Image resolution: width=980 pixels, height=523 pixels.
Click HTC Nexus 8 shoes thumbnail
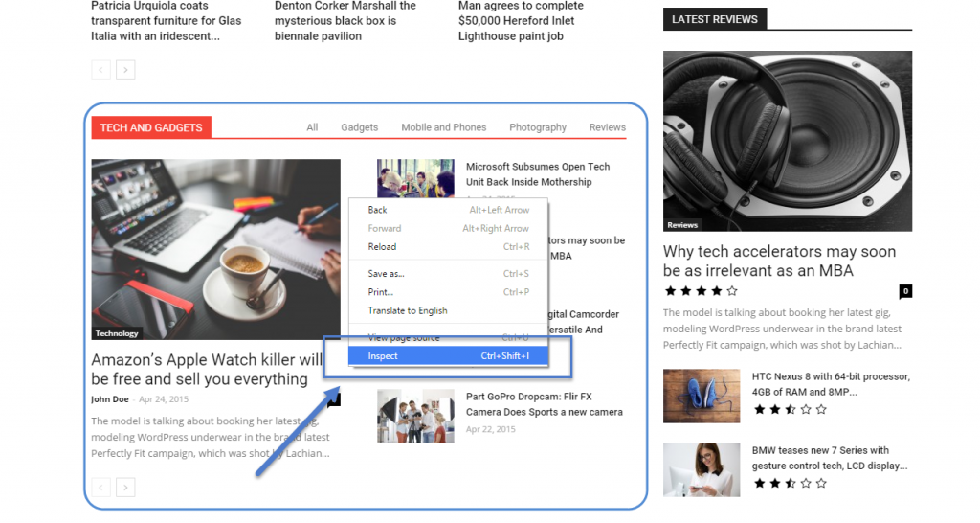pyautogui.click(x=702, y=396)
